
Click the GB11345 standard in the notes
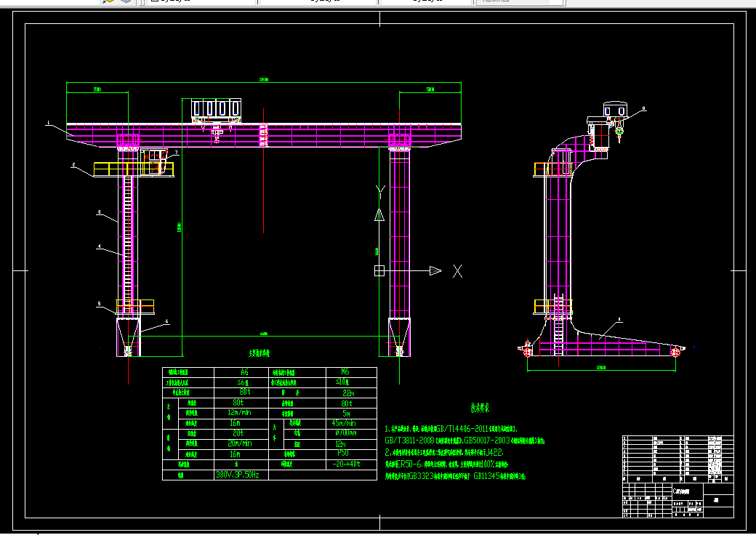tap(486, 476)
